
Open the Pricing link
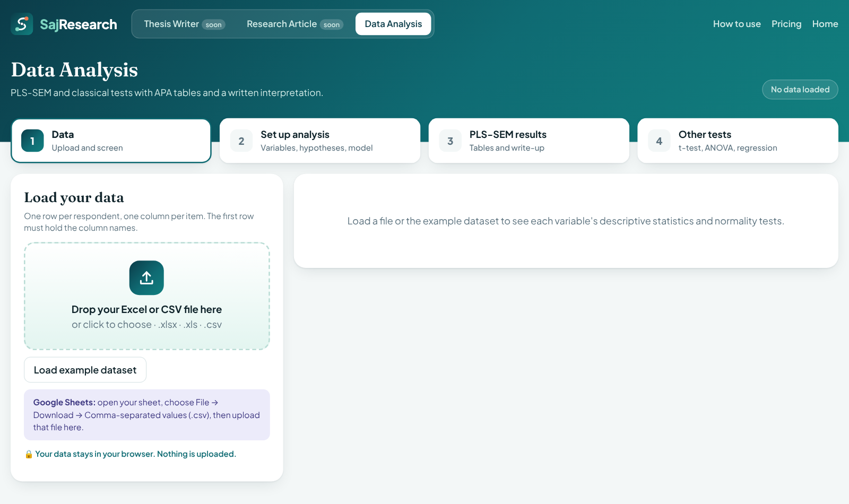[786, 24]
